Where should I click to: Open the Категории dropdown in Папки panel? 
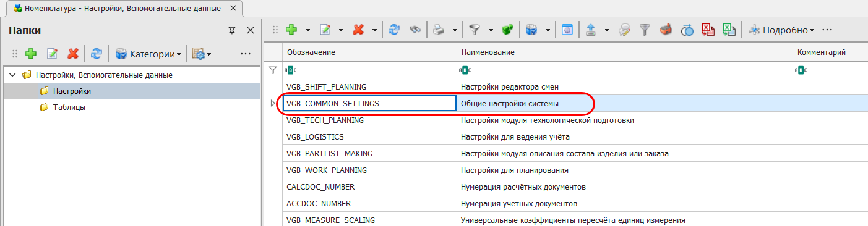[x=148, y=54]
